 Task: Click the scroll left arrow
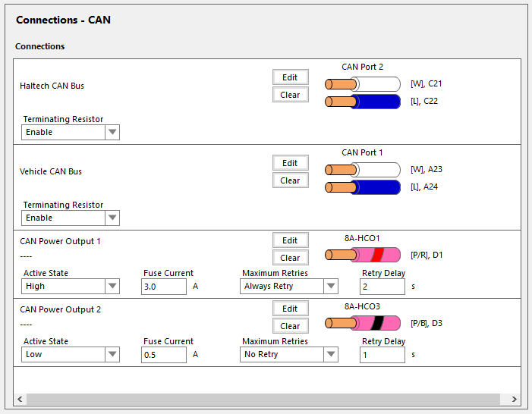pos(20,399)
